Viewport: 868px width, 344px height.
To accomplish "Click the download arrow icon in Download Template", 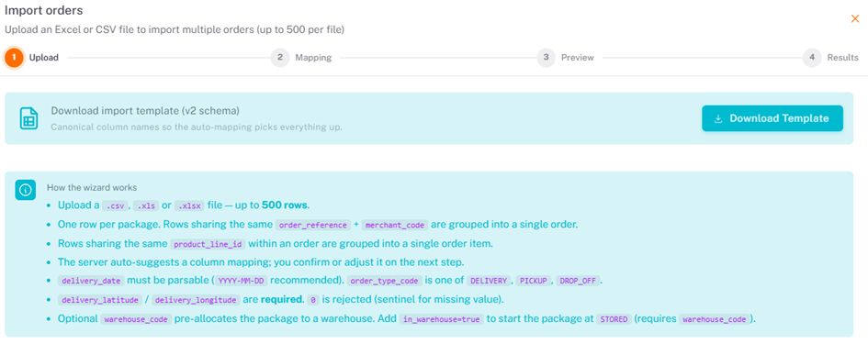I will 719,119.
